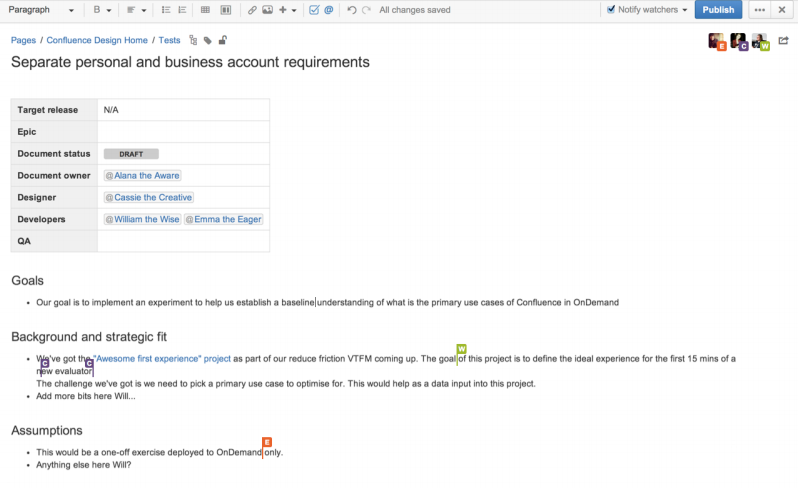This screenshot has width=798, height=488.
Task: Click the William the Wise mention
Action: 142,219
